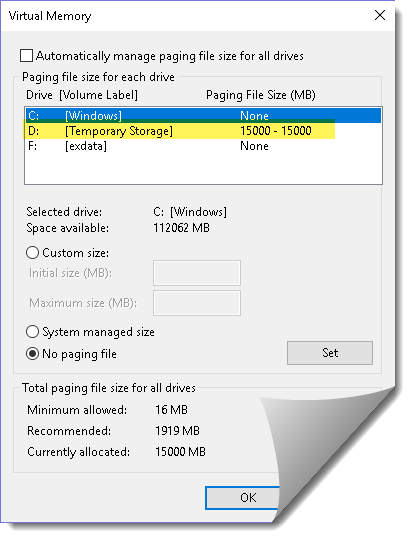
Task: Click the Drive [Volume Label] column header
Action: tap(82, 95)
